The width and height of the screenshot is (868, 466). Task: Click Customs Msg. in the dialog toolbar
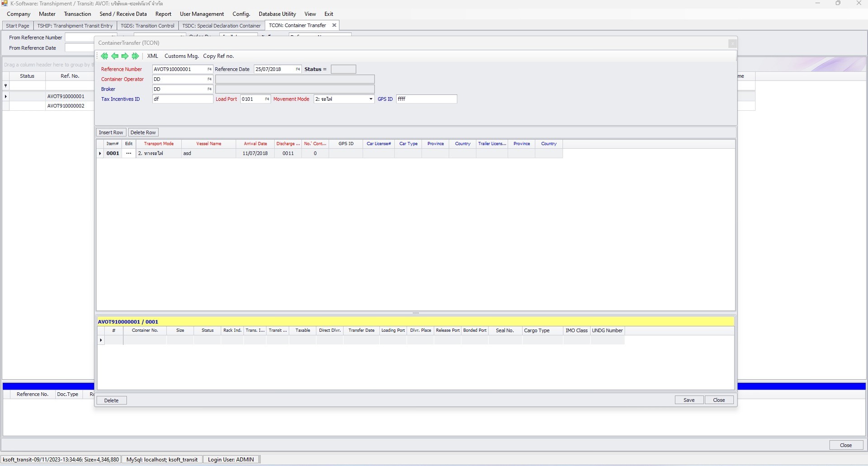181,56
